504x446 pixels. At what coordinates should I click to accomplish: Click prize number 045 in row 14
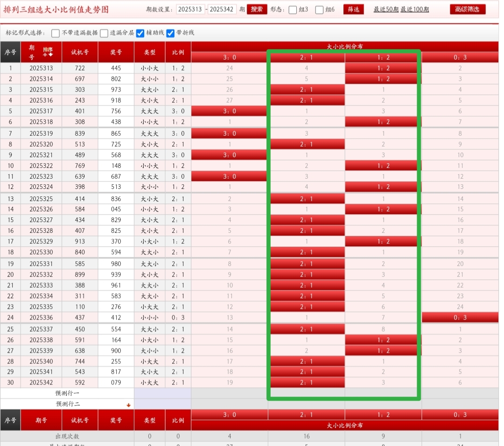[x=116, y=209]
